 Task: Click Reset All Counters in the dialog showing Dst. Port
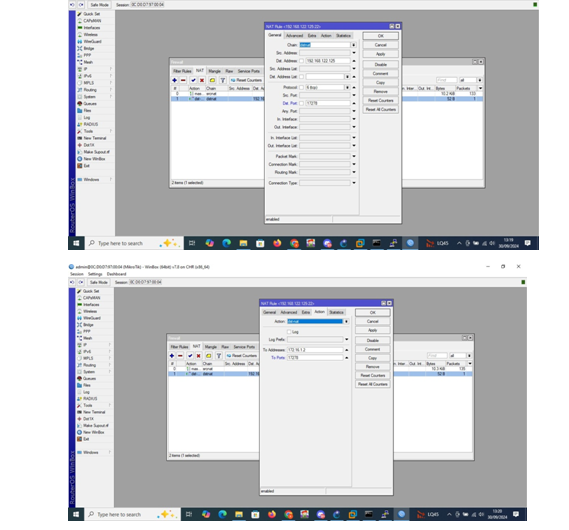381,109
